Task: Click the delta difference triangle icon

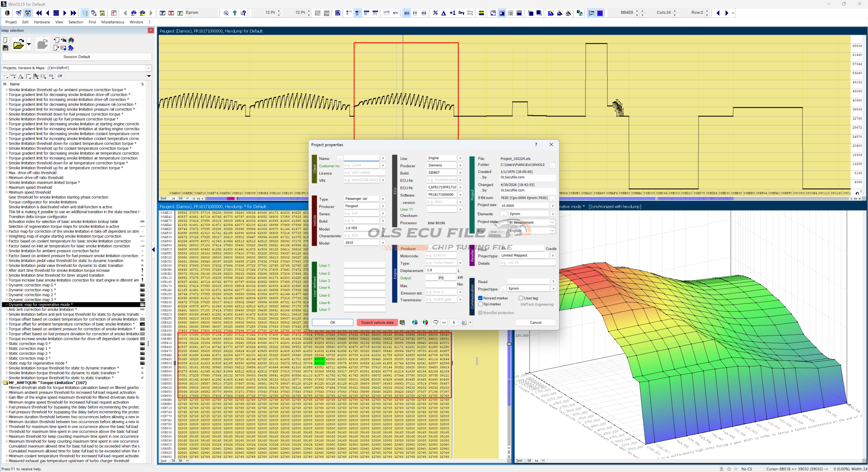Action: [x=443, y=13]
